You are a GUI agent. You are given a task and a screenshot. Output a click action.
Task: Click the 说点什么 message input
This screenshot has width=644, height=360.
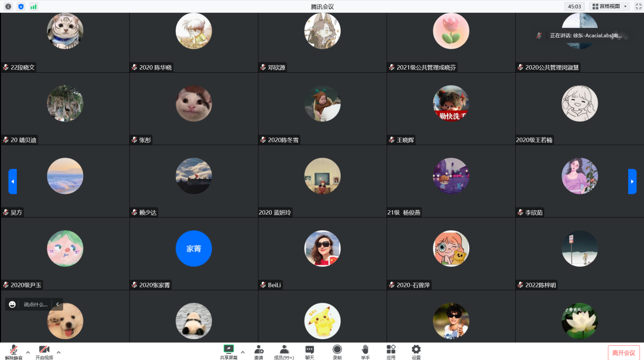(x=35, y=305)
